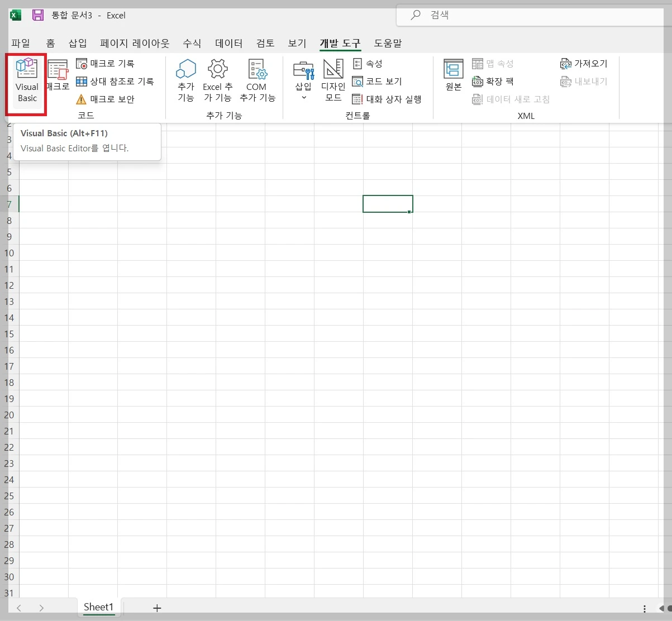This screenshot has height=621, width=672.
Task: Switch to the 삽입 (Insert) ribbon tab
Action: click(78, 43)
